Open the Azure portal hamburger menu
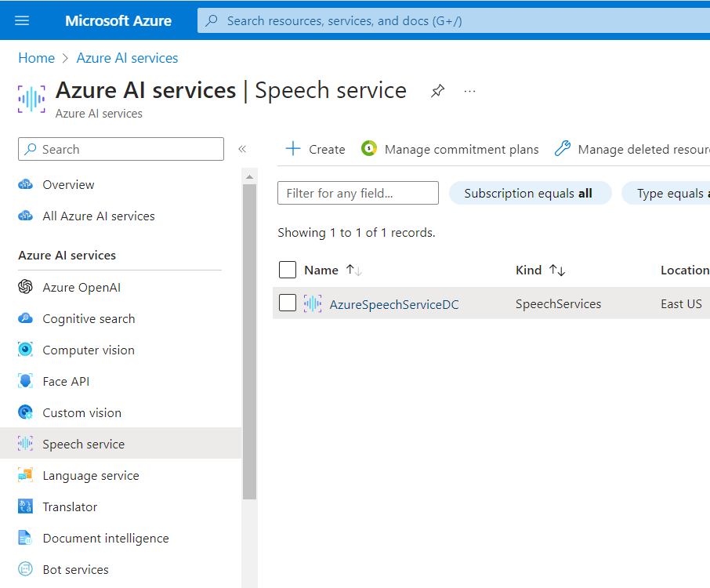The height and width of the screenshot is (588, 710). point(22,20)
